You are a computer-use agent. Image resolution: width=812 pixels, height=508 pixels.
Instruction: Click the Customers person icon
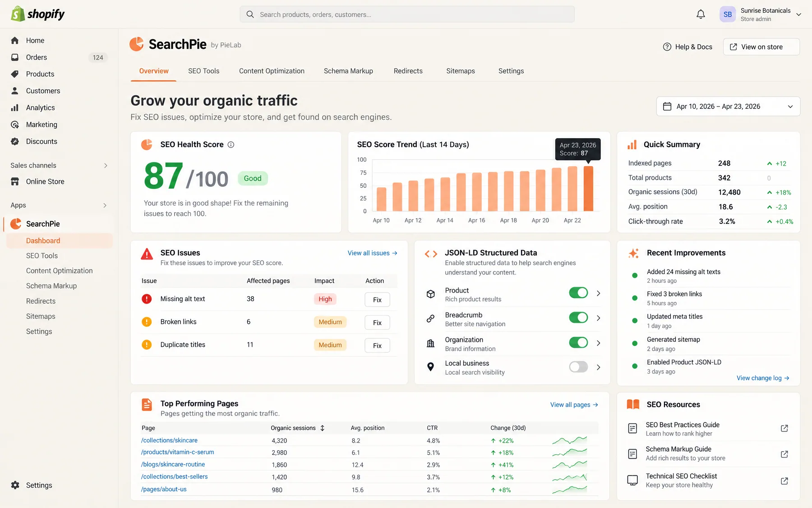coord(15,91)
